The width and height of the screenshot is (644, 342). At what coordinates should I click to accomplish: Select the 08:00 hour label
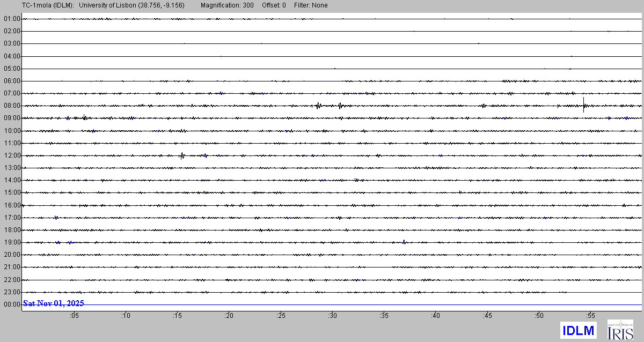(x=12, y=106)
